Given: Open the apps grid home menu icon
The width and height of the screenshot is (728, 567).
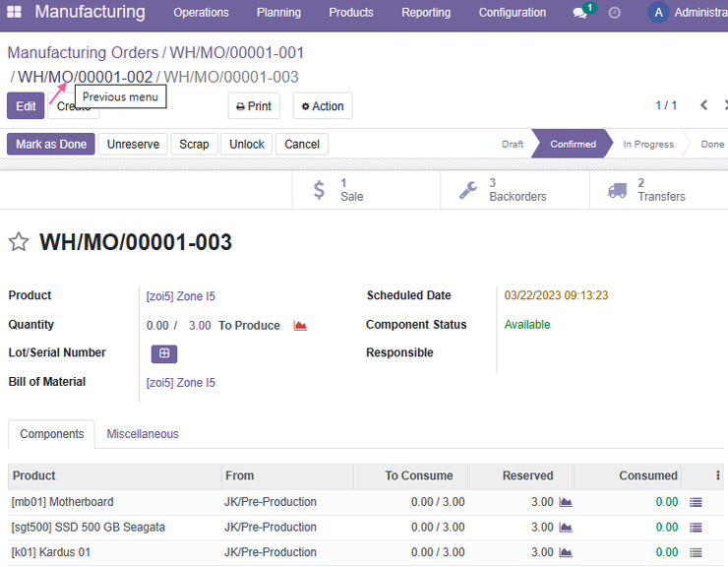Looking at the screenshot, I should tap(14, 12).
